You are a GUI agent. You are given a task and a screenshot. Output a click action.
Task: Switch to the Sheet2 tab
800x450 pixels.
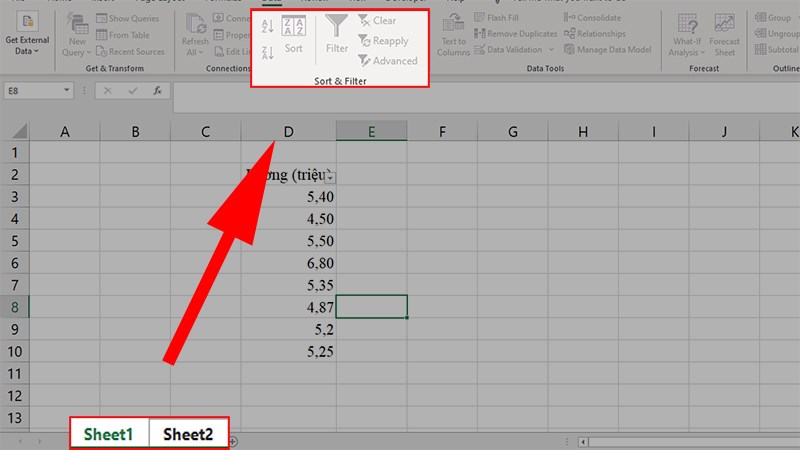[x=188, y=434]
